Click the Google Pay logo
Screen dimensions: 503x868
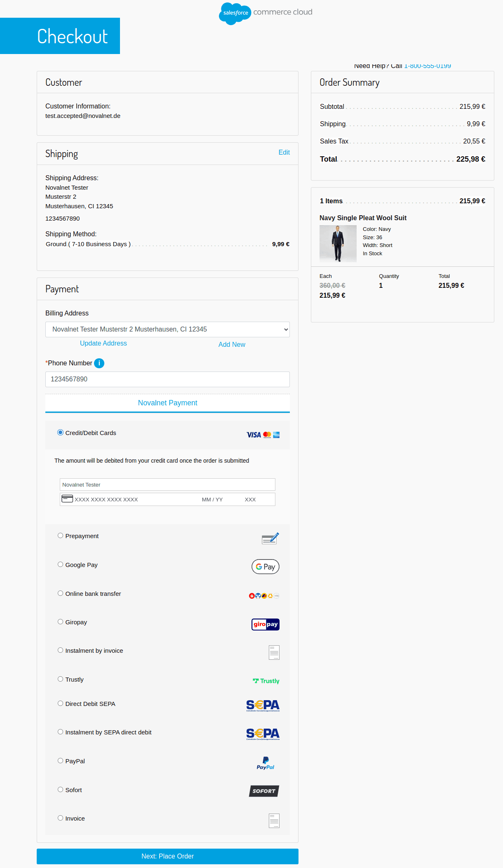pos(266,567)
